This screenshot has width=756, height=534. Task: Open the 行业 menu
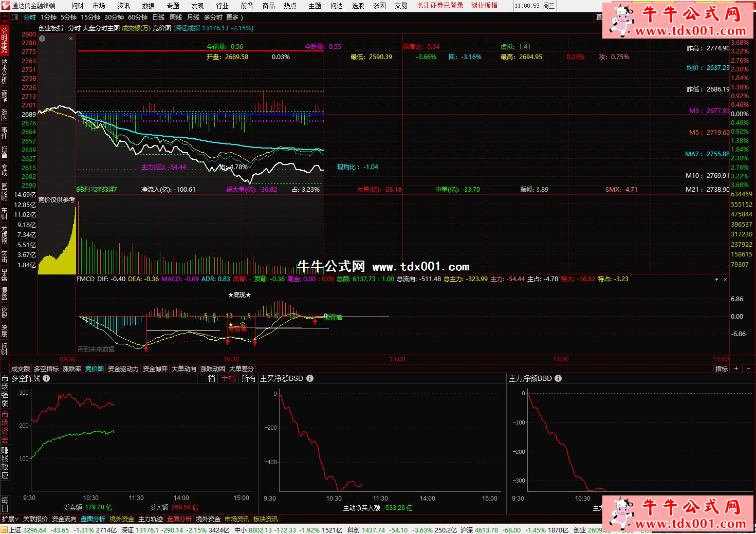[x=222, y=6]
